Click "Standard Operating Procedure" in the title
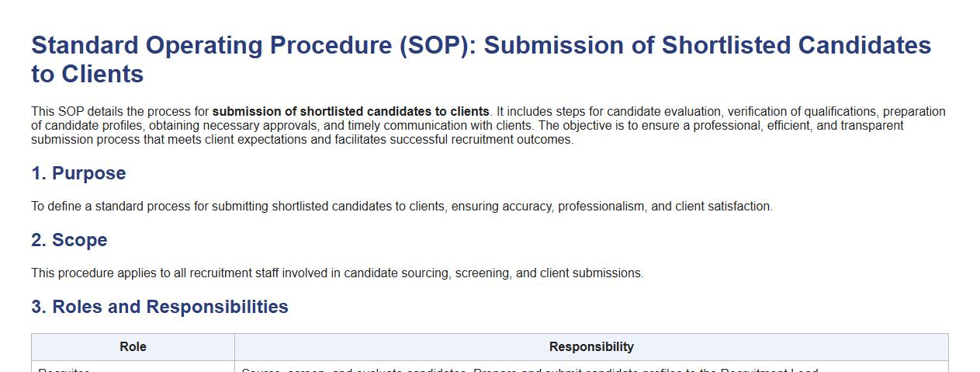This screenshot has height=372, width=980. click(x=212, y=46)
